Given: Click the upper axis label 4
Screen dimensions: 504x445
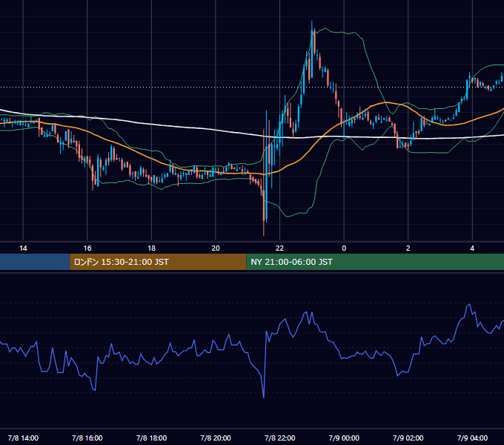Looking at the screenshot, I should (x=472, y=248).
